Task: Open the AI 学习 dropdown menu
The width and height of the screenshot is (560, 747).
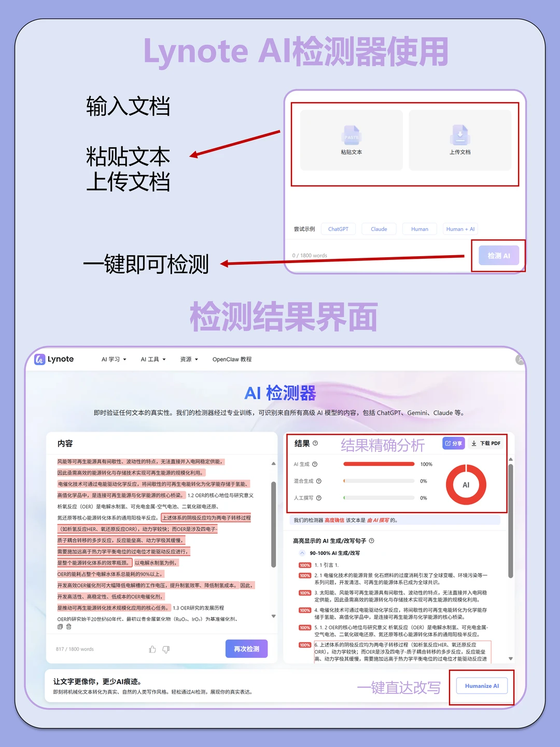Action: tap(114, 359)
